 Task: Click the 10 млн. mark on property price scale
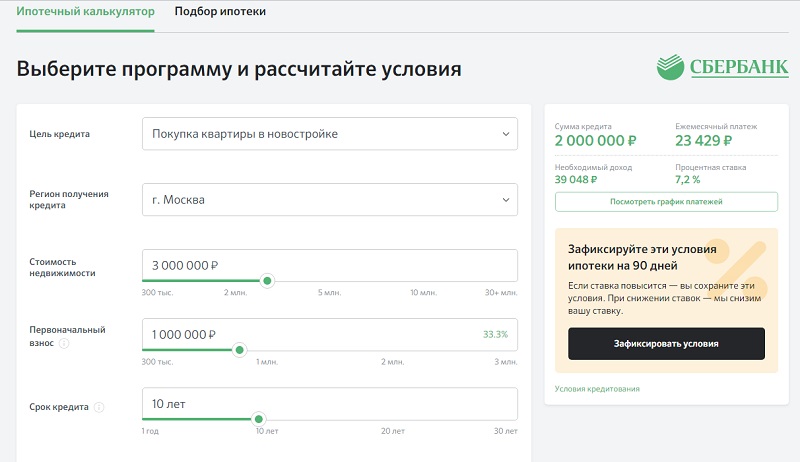(x=425, y=293)
